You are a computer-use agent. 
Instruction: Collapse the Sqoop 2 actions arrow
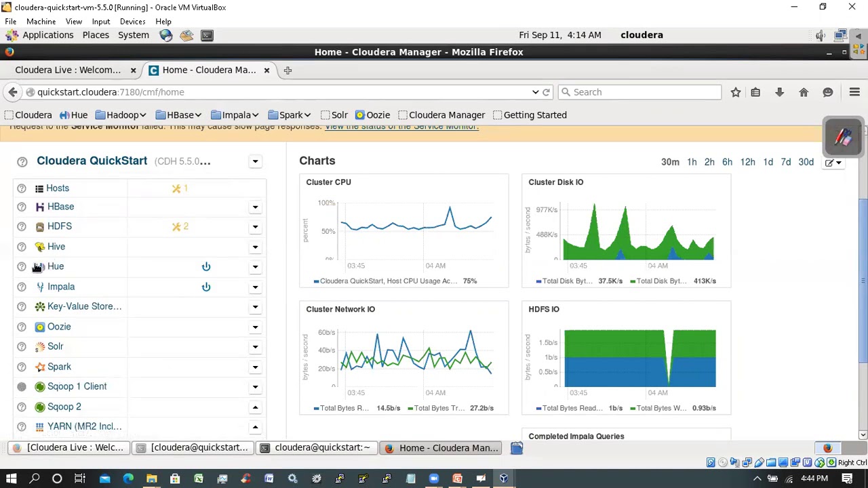coord(255,407)
